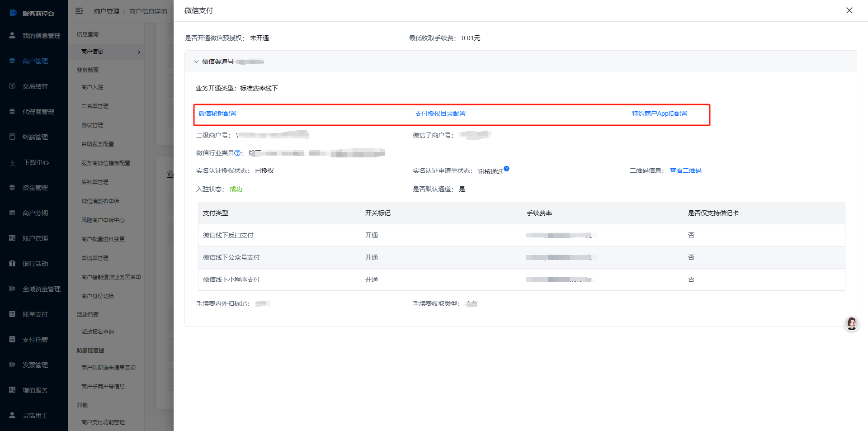Open 支付授权目录配置 link
The width and height of the screenshot is (868, 431).
click(x=440, y=114)
